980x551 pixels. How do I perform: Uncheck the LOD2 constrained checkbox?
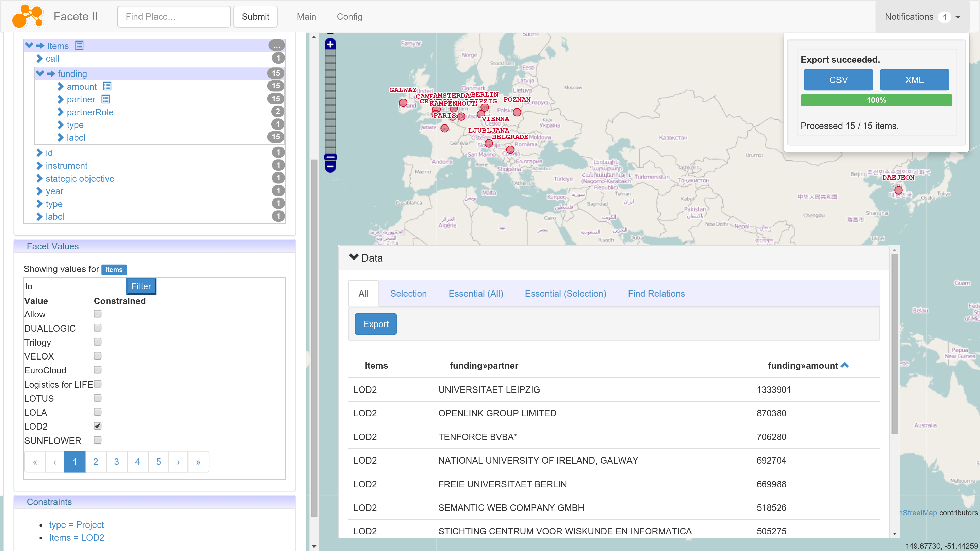97,426
